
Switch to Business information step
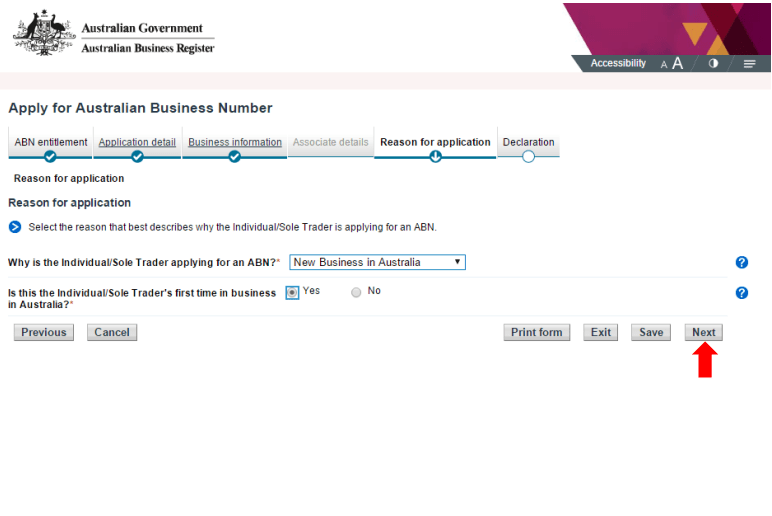(x=235, y=142)
